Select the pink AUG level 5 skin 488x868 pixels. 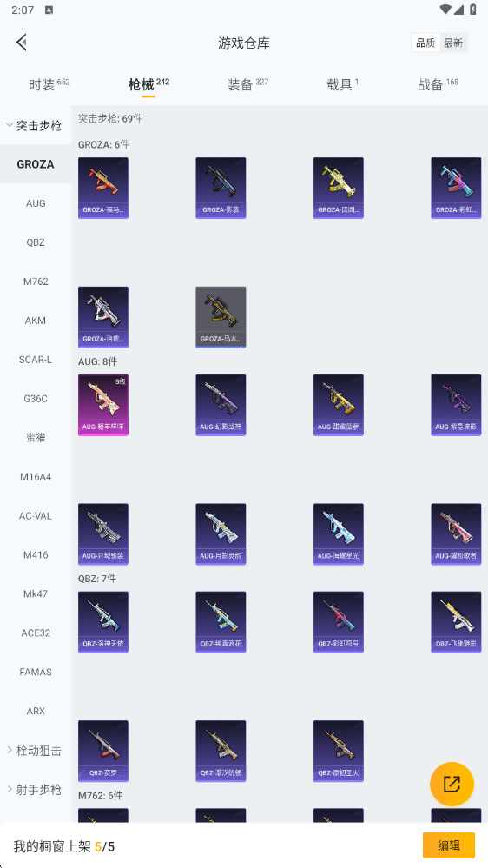pyautogui.click(x=103, y=405)
